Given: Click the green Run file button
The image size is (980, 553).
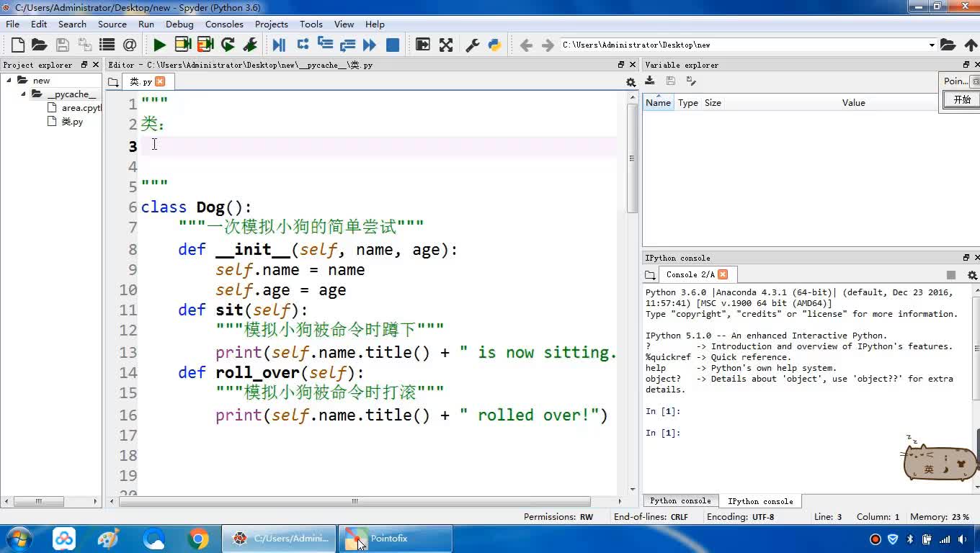Looking at the screenshot, I should (x=159, y=45).
